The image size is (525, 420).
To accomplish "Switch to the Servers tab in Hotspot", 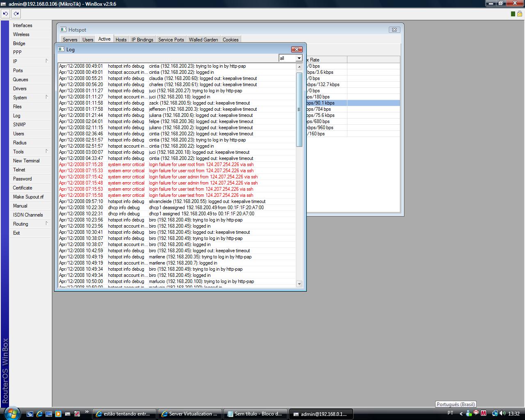I will 70,40.
